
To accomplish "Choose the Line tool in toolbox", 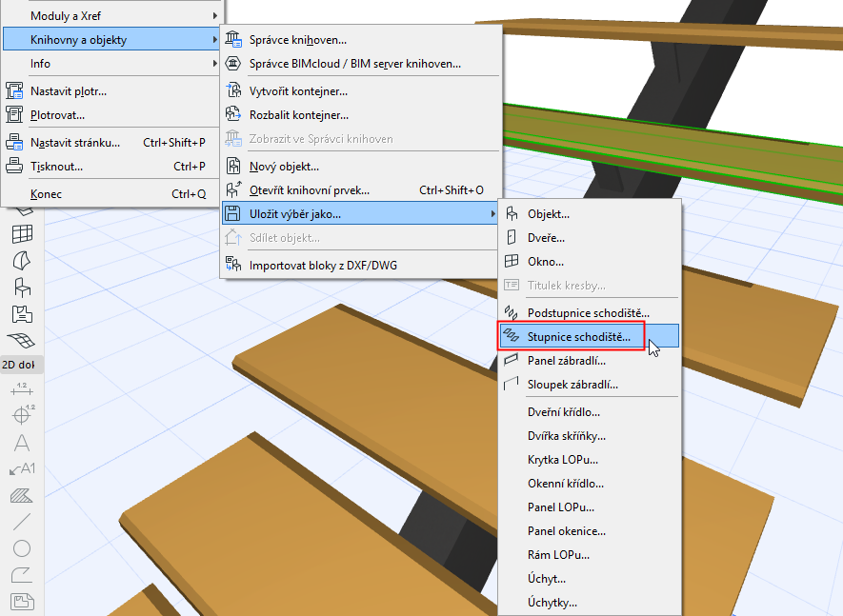I will [x=22, y=522].
